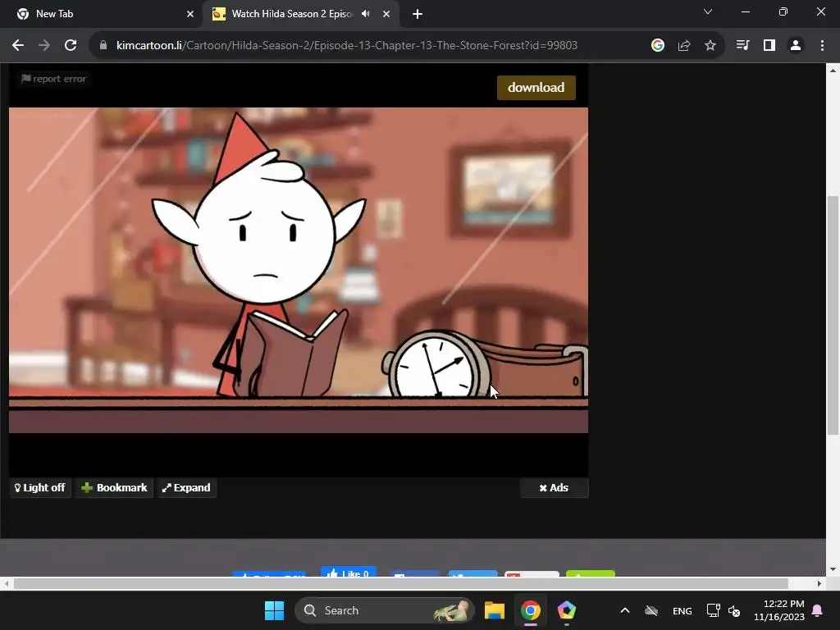Open the Google icon in address bar
The image size is (840, 630).
tap(658, 46)
